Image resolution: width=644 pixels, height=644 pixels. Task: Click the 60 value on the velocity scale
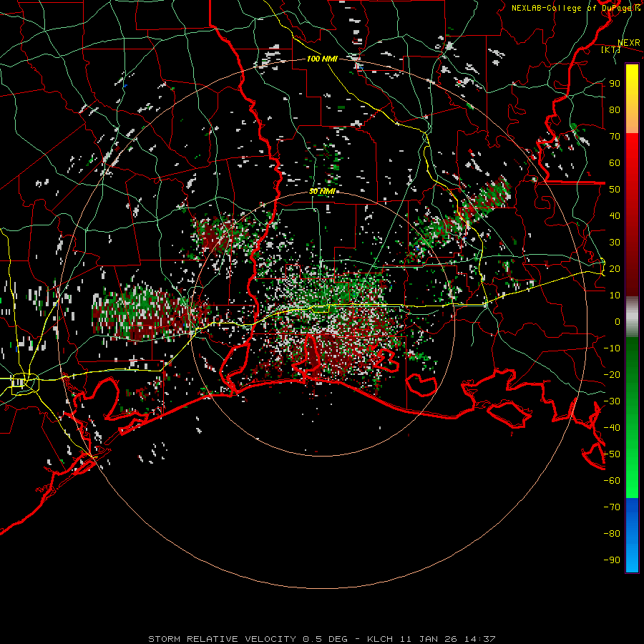coord(615,163)
